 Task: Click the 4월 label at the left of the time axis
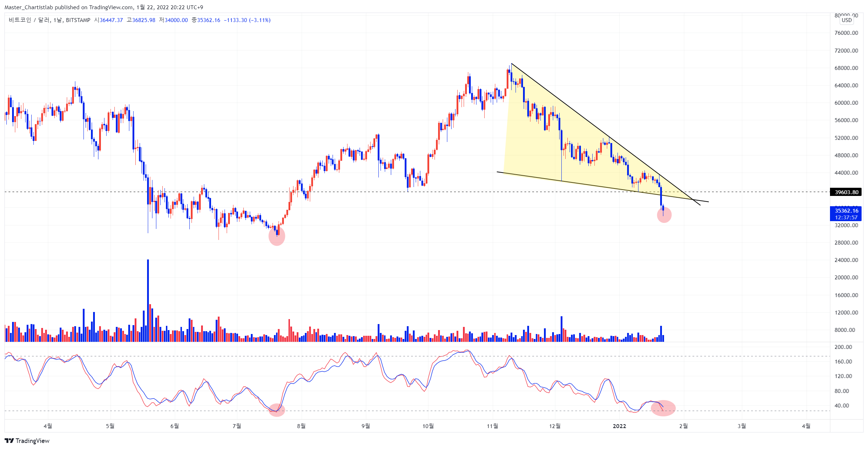pyautogui.click(x=48, y=426)
